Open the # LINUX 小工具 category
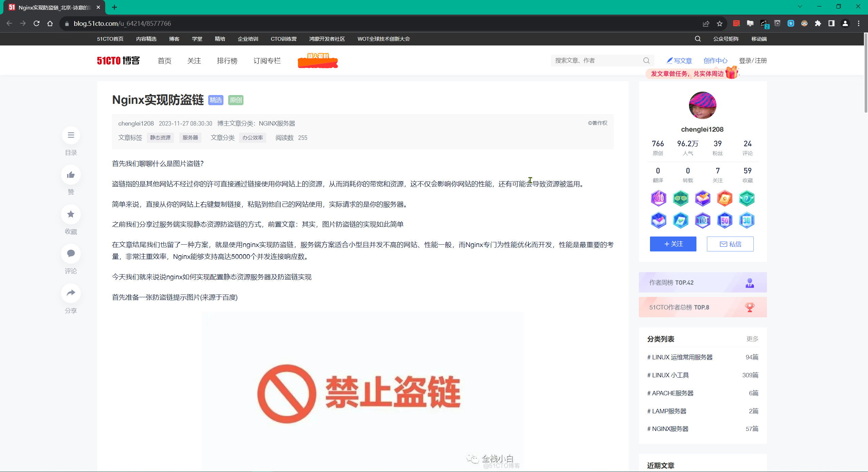 pos(668,375)
